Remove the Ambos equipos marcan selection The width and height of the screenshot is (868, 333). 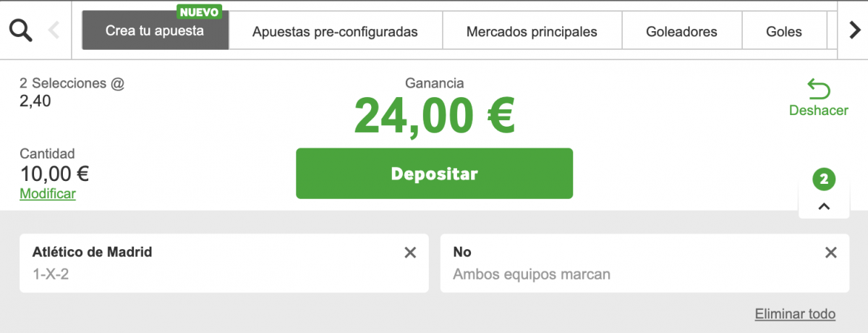pyautogui.click(x=831, y=253)
